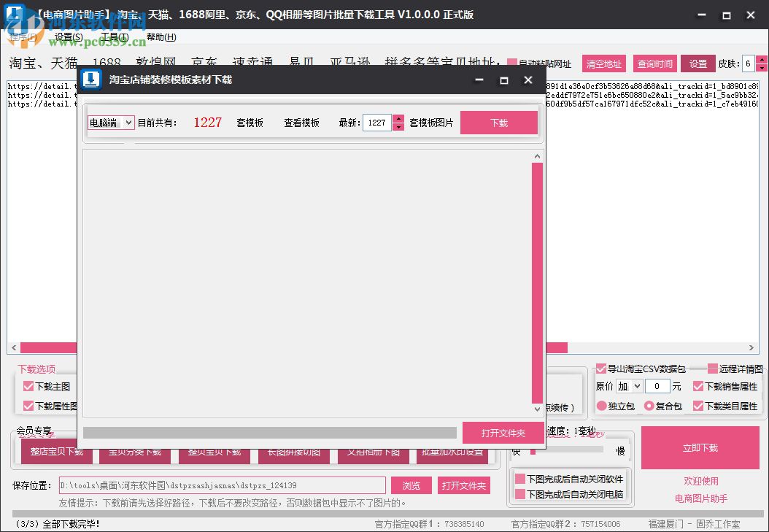Open the 工具(T) menu
Image resolution: width=769 pixels, height=532 pixels.
(116, 36)
